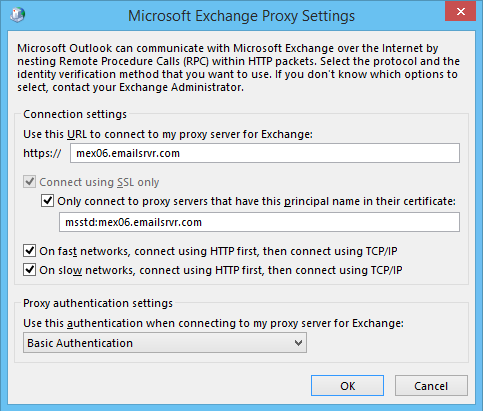483x411 pixels.
Task: Click the 'Use this authentication when connecting' label
Action: coord(213,323)
